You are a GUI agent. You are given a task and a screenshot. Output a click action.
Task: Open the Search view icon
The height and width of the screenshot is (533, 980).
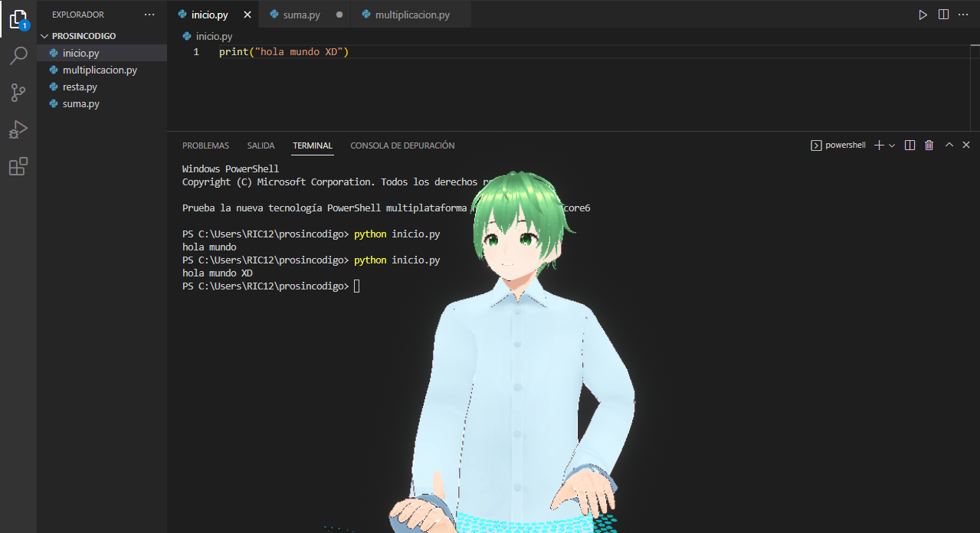18,56
